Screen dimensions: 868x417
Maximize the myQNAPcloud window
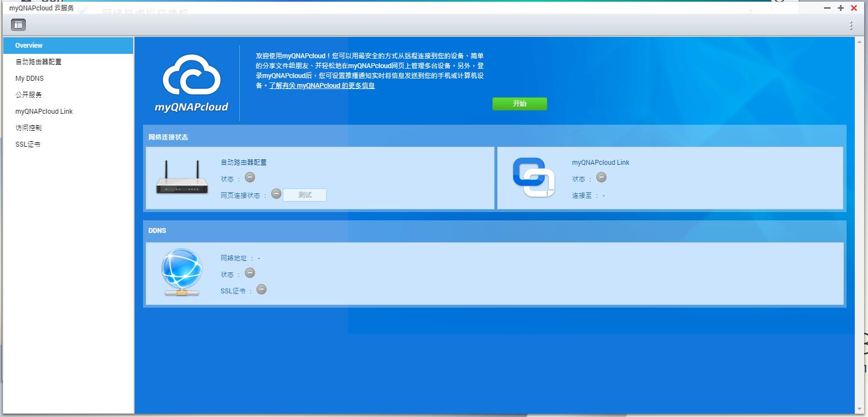click(x=840, y=8)
